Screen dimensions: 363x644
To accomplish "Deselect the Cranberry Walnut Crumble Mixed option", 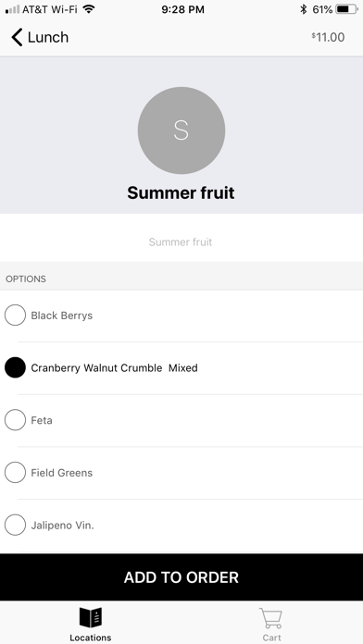I will click(x=181, y=367).
